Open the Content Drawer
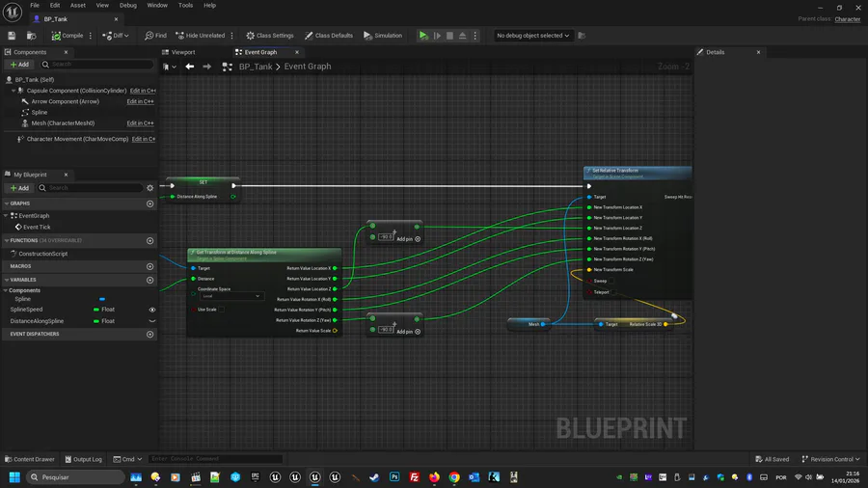The image size is (868, 488). click(x=29, y=459)
